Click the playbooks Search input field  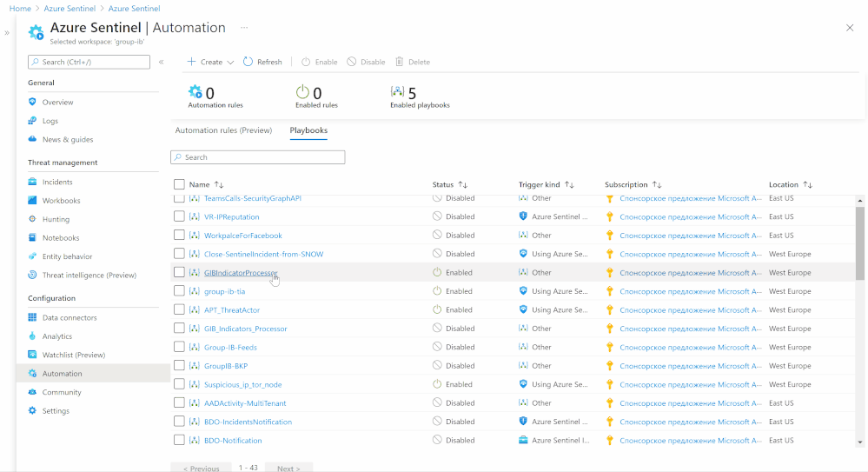tap(258, 157)
